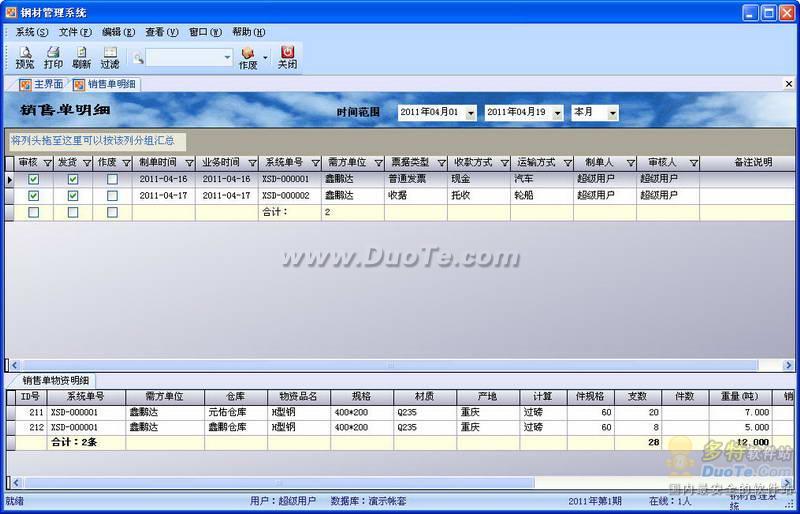
Task: Toggle 发货 checkbox for XSD-000001
Action: point(73,179)
